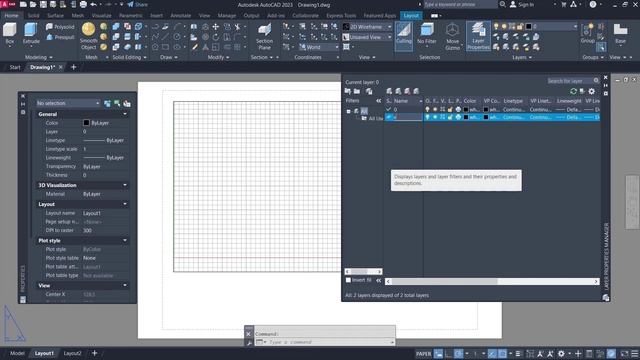Screen dimensions: 640x360
Task: Click the Smooth Object sphere icon
Action: [88, 29]
